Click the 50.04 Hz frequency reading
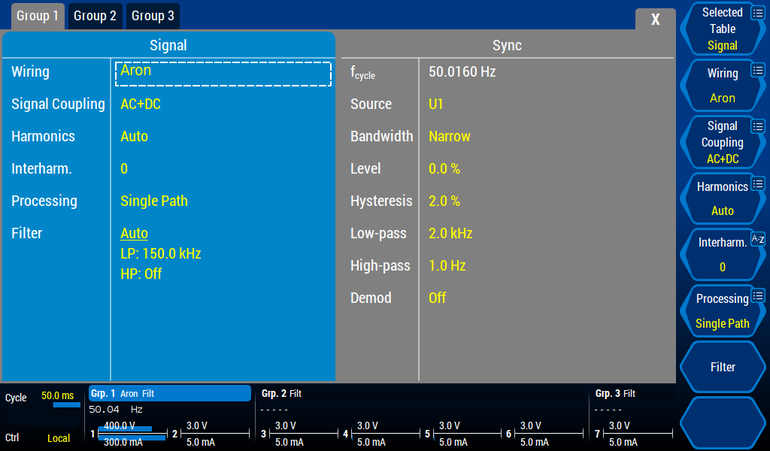 tap(115, 409)
